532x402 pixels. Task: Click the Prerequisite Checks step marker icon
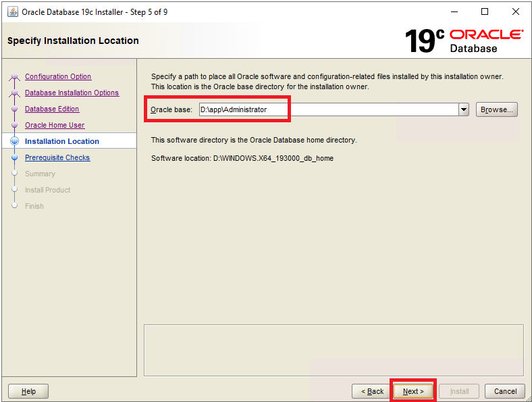[x=14, y=157]
